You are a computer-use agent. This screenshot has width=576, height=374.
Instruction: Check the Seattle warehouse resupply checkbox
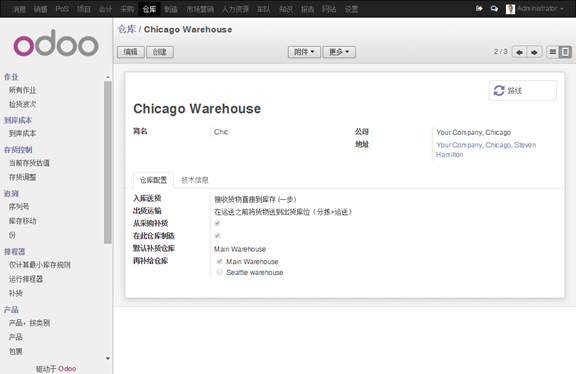[x=220, y=272]
